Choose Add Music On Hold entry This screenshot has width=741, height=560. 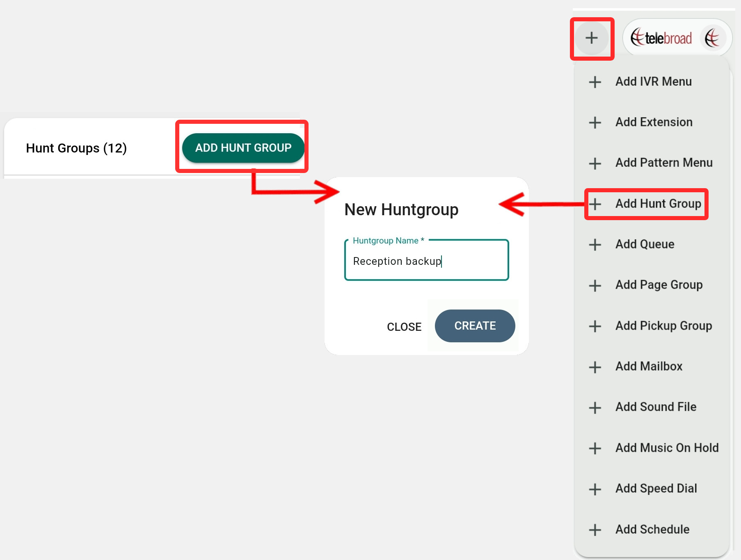(x=652, y=448)
